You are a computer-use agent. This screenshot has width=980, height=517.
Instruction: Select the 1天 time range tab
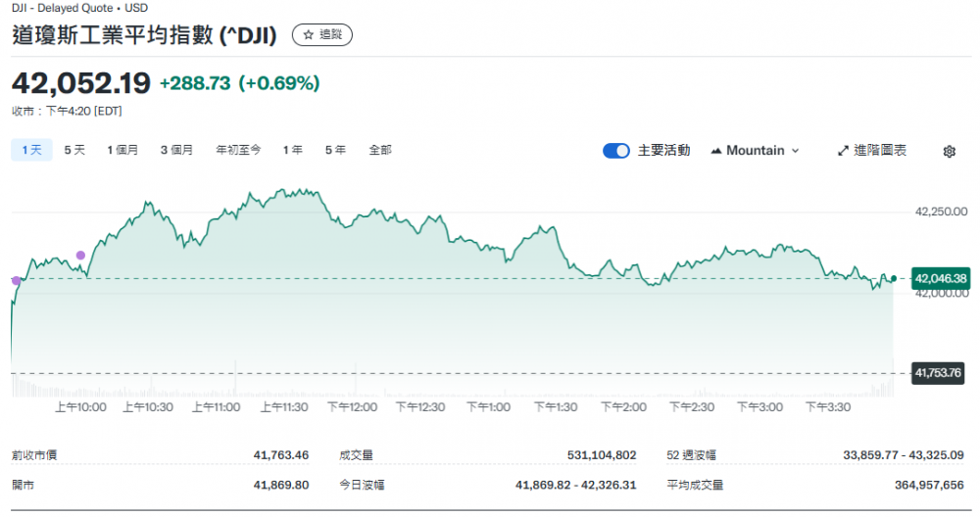pos(31,150)
